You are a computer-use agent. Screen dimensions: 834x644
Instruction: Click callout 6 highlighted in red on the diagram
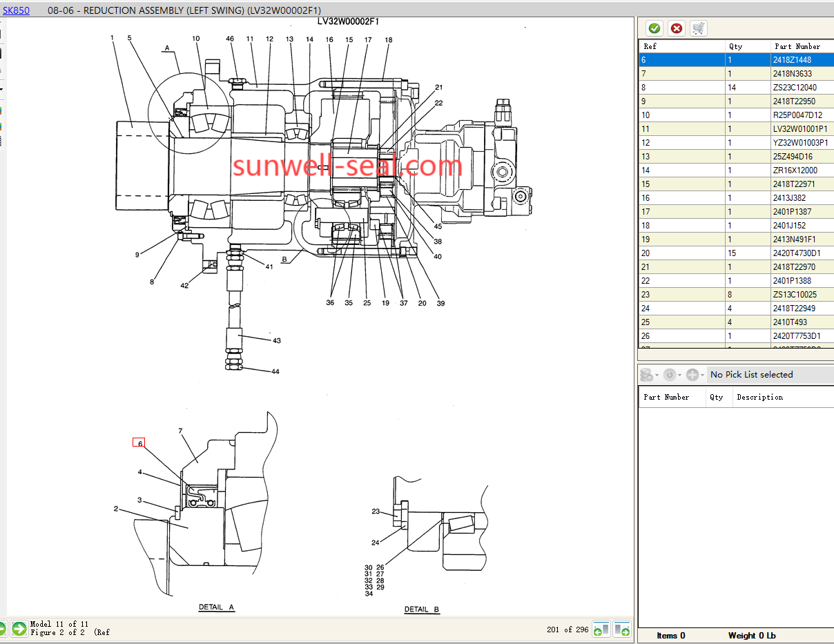coord(139,443)
